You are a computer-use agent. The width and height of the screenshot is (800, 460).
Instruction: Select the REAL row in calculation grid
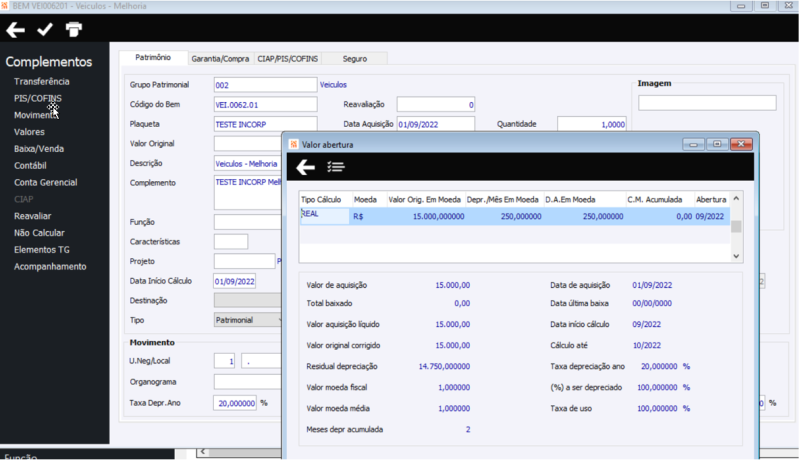coord(514,216)
